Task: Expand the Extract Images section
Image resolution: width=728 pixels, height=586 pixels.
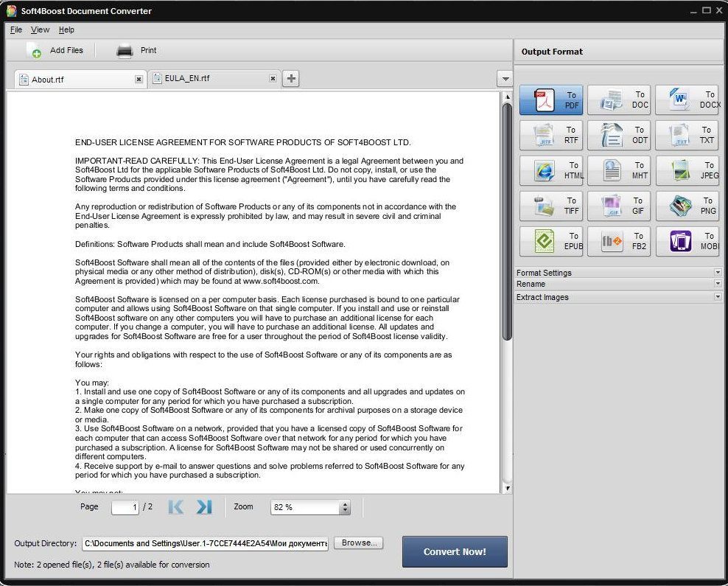Action: 617,297
